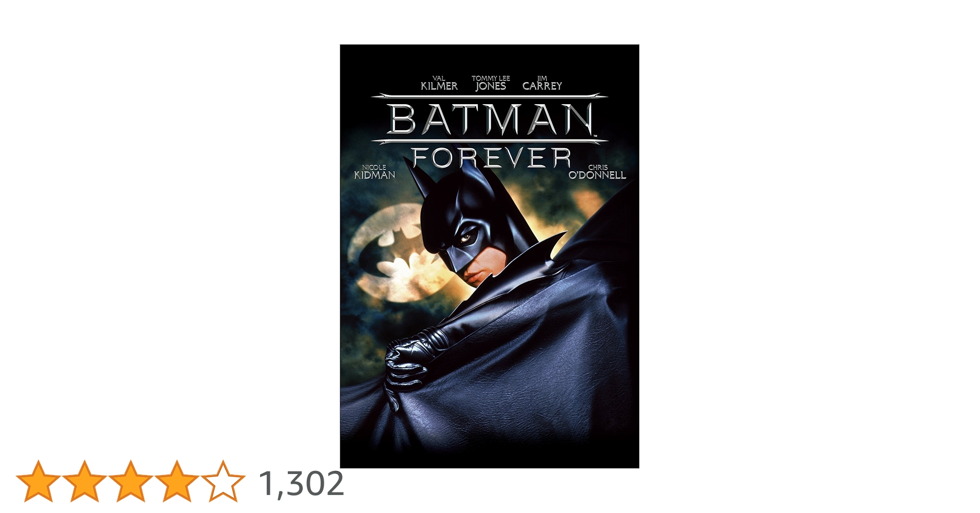The height and width of the screenshot is (513, 980).
Task: Click the empty fifth rating star
Action: tap(223, 481)
